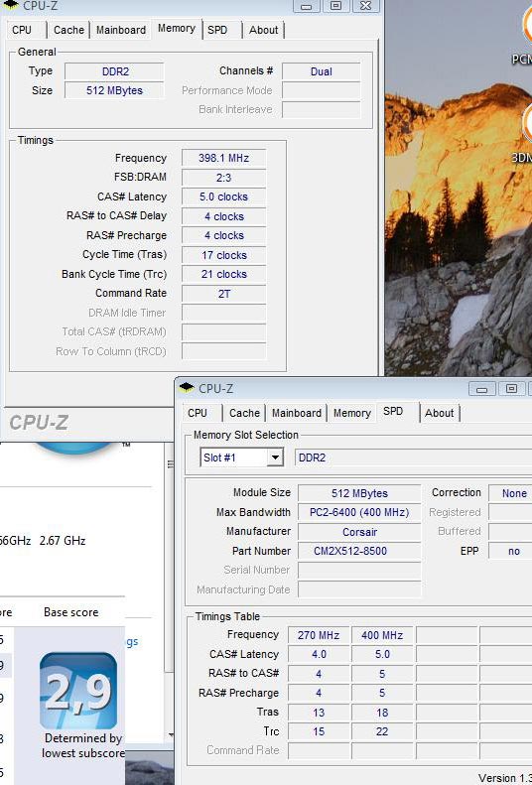
Task: Click the Tras value 18 cell
Action: pyautogui.click(x=382, y=713)
